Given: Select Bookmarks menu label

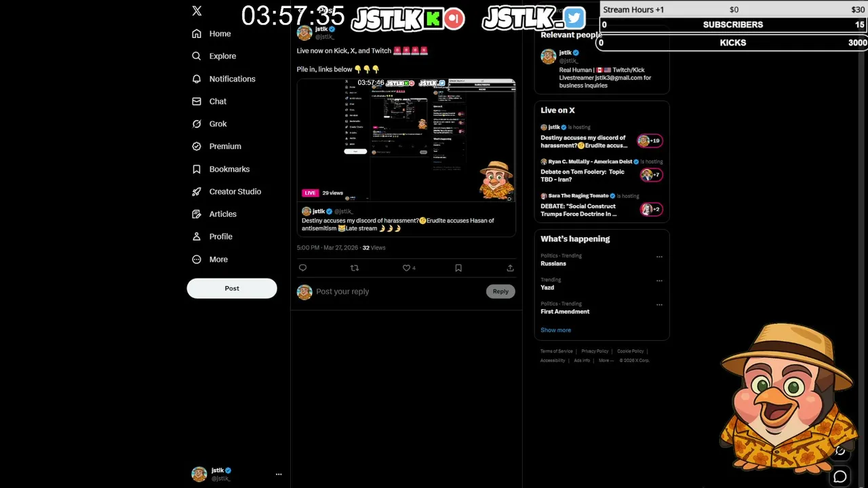Looking at the screenshot, I should pos(229,169).
